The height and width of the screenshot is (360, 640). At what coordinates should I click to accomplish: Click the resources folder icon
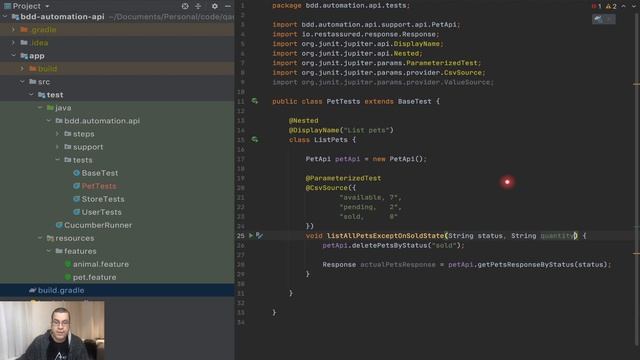tap(50, 238)
